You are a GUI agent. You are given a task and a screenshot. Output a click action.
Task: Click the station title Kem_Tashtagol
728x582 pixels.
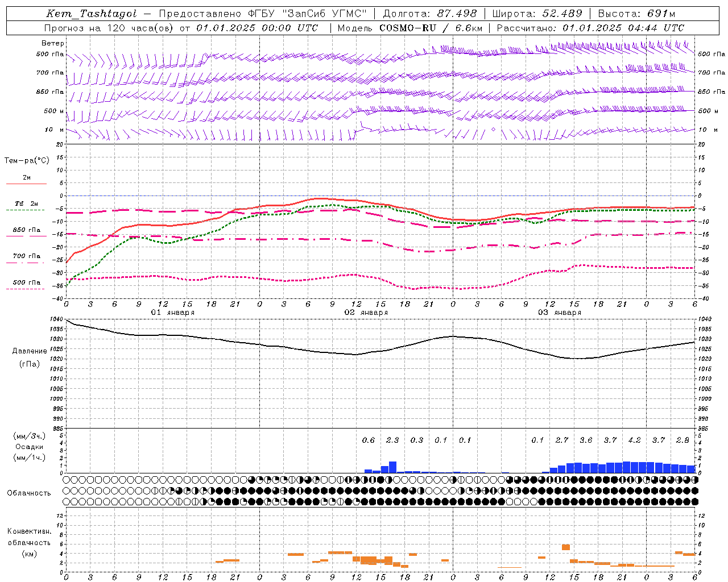click(x=92, y=14)
